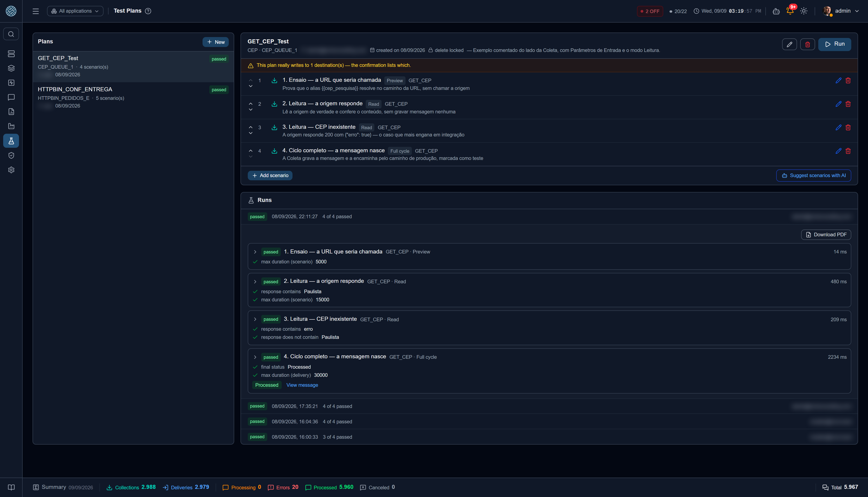Expand run result '4. Ciclo completo — a mensagem nasce'

click(255, 357)
